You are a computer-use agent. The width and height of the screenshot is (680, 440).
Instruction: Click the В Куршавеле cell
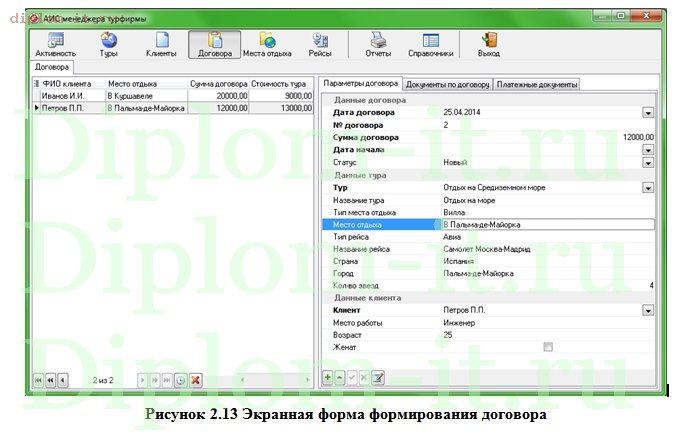pyautogui.click(x=147, y=96)
